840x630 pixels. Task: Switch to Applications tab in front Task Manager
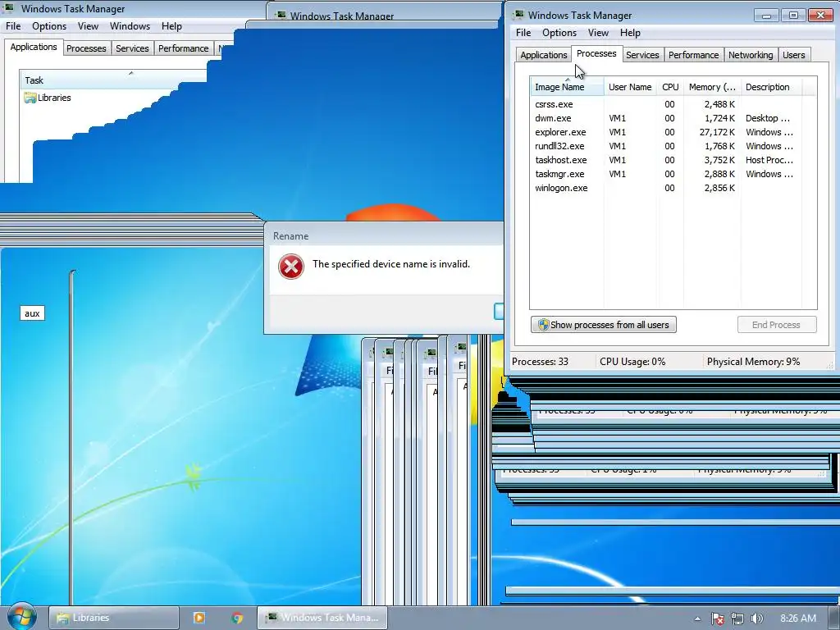coord(543,55)
